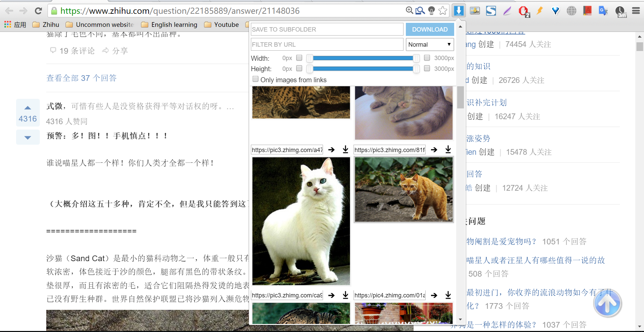Bookmark this page with the star icon
The image size is (644, 332).
click(x=443, y=11)
